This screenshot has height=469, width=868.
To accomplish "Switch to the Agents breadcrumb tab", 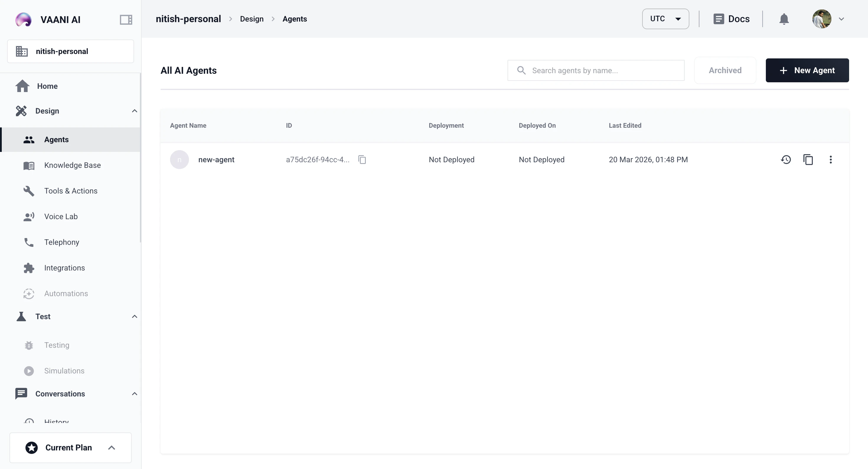I will point(295,19).
